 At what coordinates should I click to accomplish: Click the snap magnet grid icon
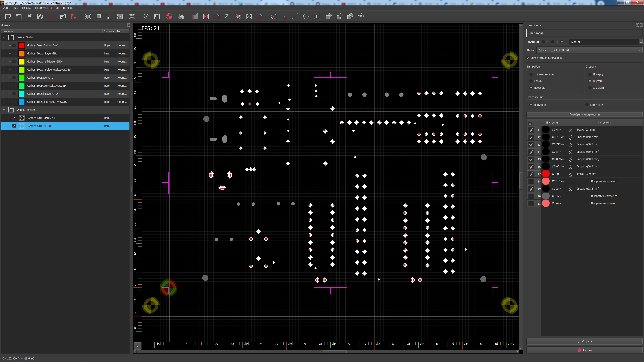[x=181, y=16]
